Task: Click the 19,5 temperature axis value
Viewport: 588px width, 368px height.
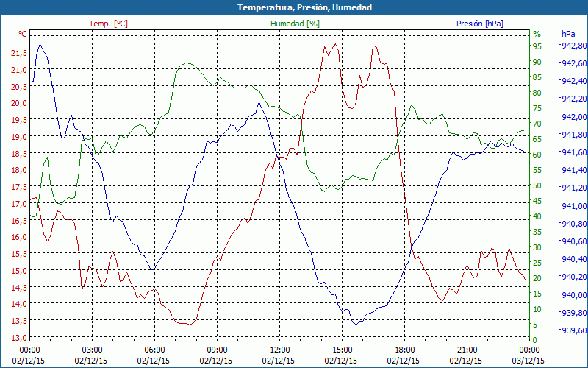Action: (19, 120)
